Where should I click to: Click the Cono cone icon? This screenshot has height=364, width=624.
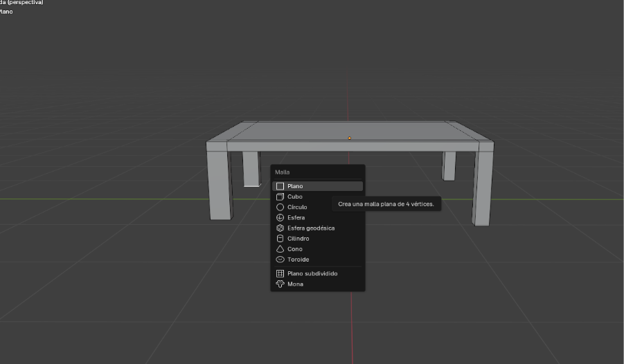[x=280, y=248]
